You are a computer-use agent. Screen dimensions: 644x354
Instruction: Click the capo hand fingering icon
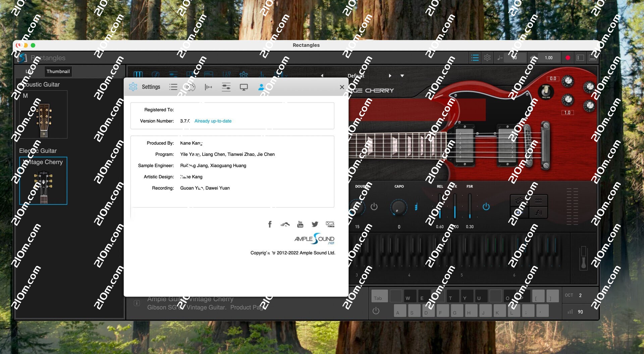(x=416, y=207)
